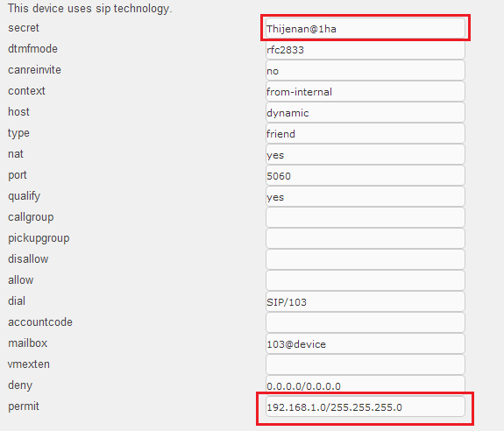
Task: Focus the context field showing from-internal
Action: pos(366,92)
